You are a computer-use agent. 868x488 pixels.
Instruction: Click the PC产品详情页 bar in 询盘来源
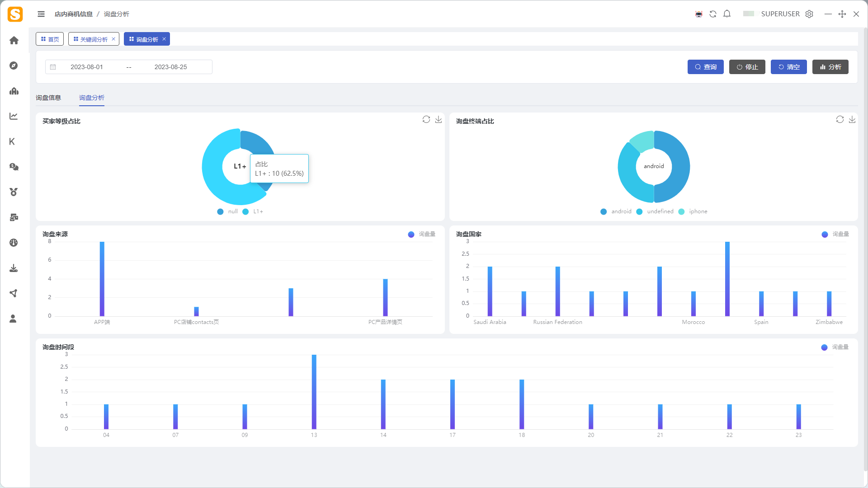[385, 297]
